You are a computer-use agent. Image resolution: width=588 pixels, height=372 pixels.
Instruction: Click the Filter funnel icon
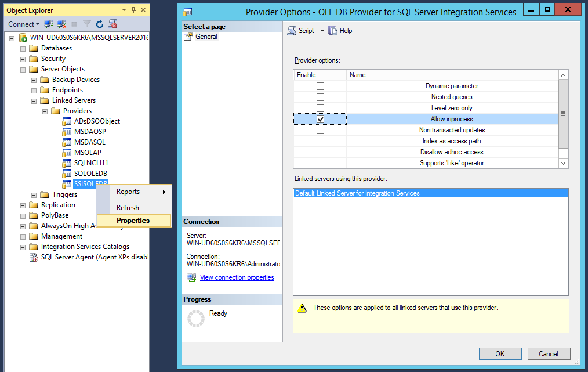pos(87,24)
